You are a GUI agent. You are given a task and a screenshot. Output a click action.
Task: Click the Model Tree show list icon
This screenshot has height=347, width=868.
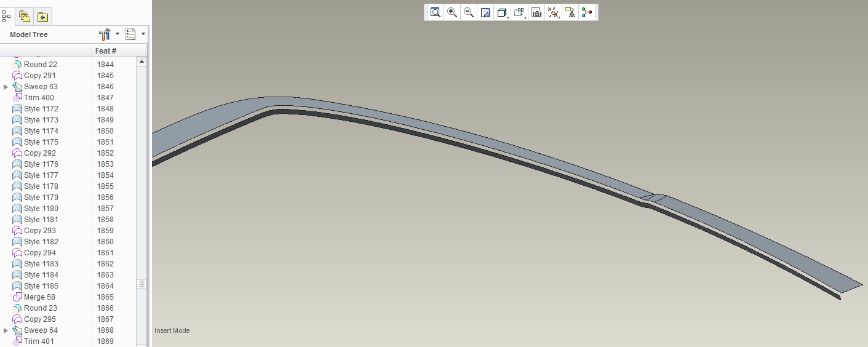pyautogui.click(x=130, y=34)
